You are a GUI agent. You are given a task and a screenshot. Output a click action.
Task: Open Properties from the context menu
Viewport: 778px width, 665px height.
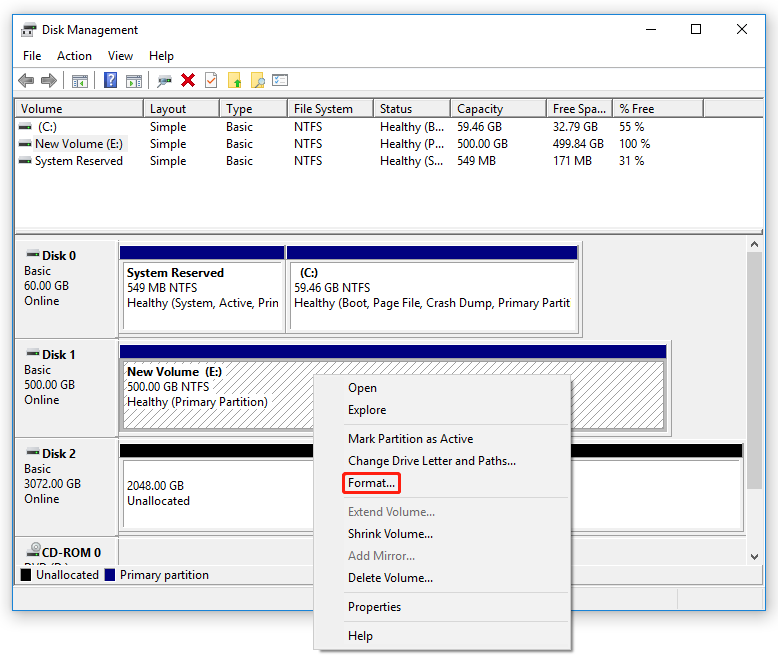442,607
